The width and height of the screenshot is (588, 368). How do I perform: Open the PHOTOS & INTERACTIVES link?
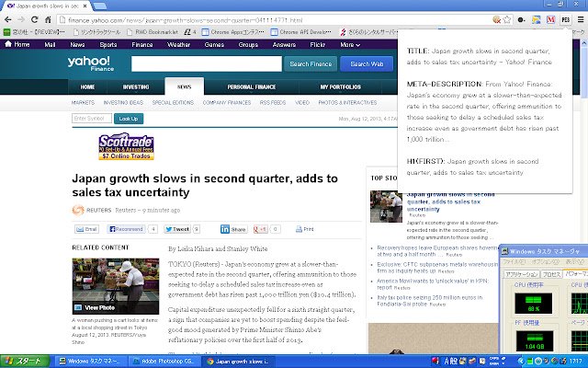point(347,102)
